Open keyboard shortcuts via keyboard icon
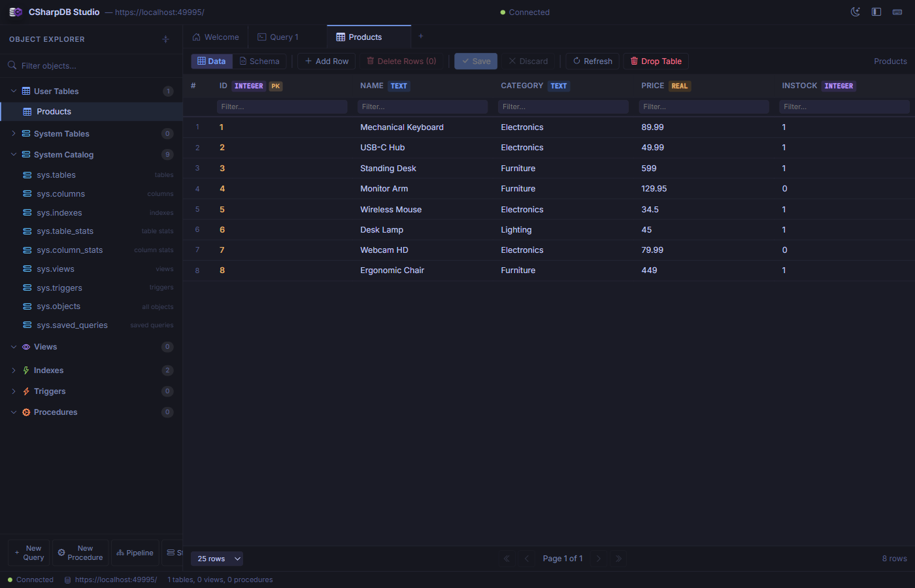915x588 pixels. (897, 12)
